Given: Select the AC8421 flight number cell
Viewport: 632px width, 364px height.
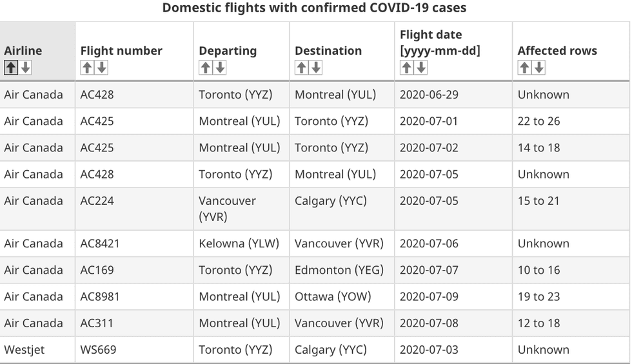Looking at the screenshot, I should (100, 244).
